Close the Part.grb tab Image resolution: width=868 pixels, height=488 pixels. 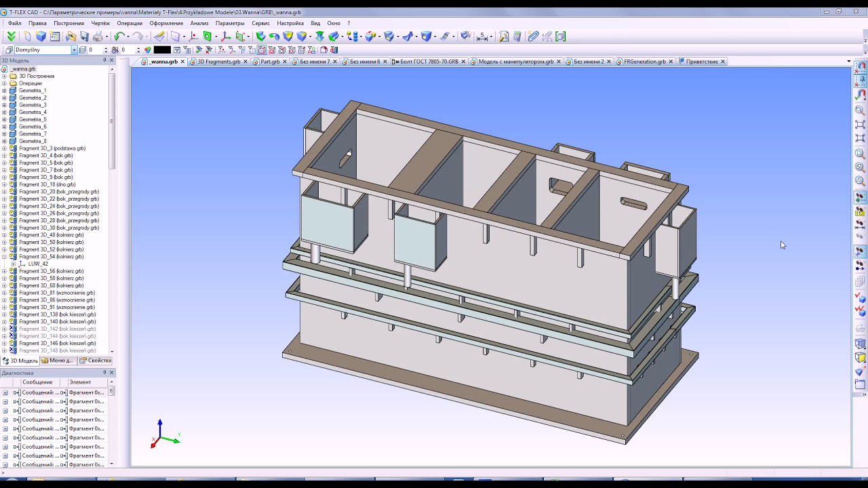(285, 62)
